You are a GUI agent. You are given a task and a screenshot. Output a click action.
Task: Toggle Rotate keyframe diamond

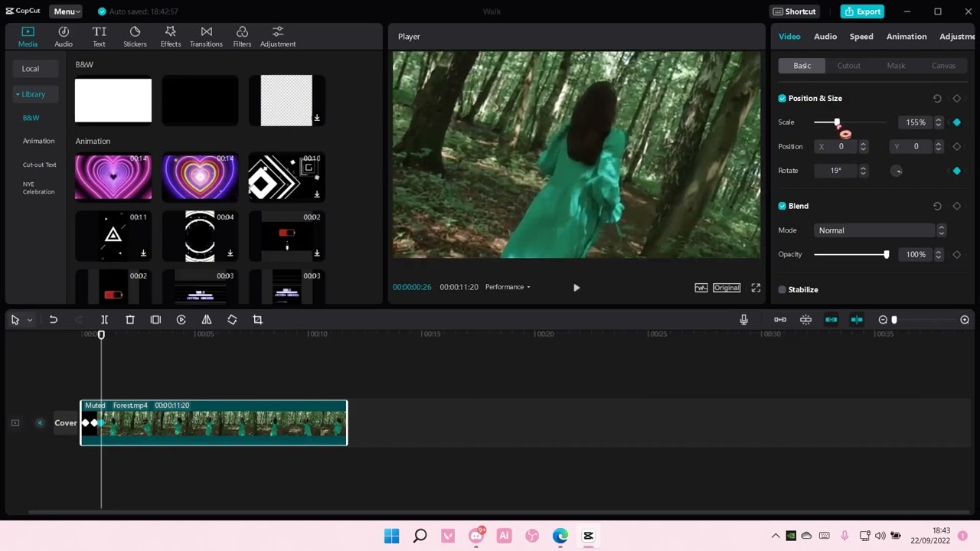(x=956, y=171)
